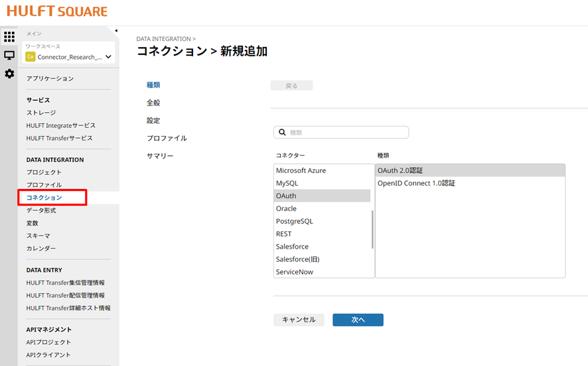
Task: Choose OpenID Connect 1.0認証 type
Action: point(471,183)
